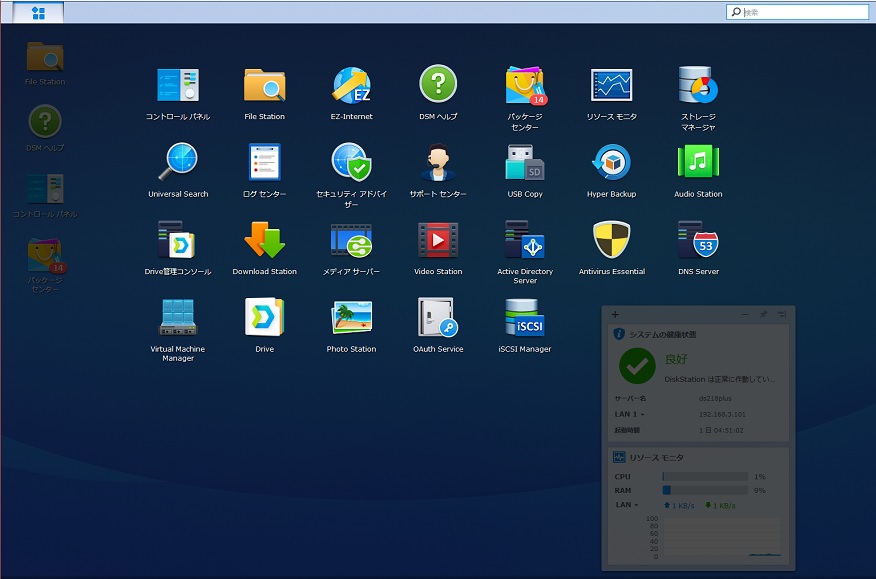Open DNS Server
The width and height of the screenshot is (876, 579).
tap(698, 239)
